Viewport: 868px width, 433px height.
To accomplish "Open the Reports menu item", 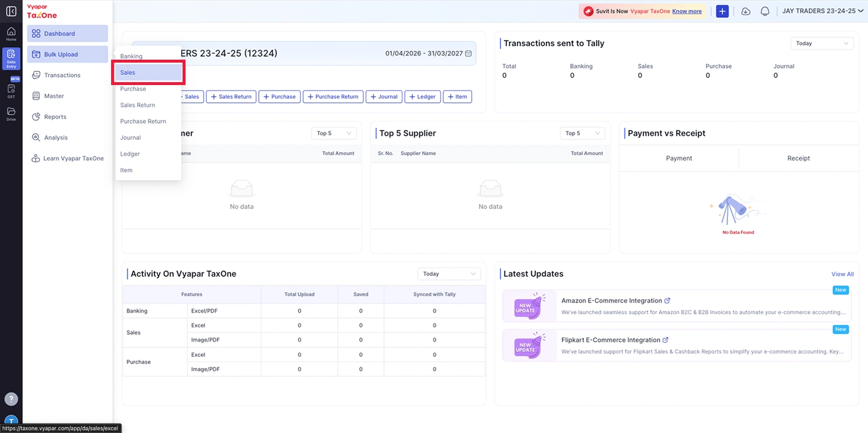I will coord(67,117).
